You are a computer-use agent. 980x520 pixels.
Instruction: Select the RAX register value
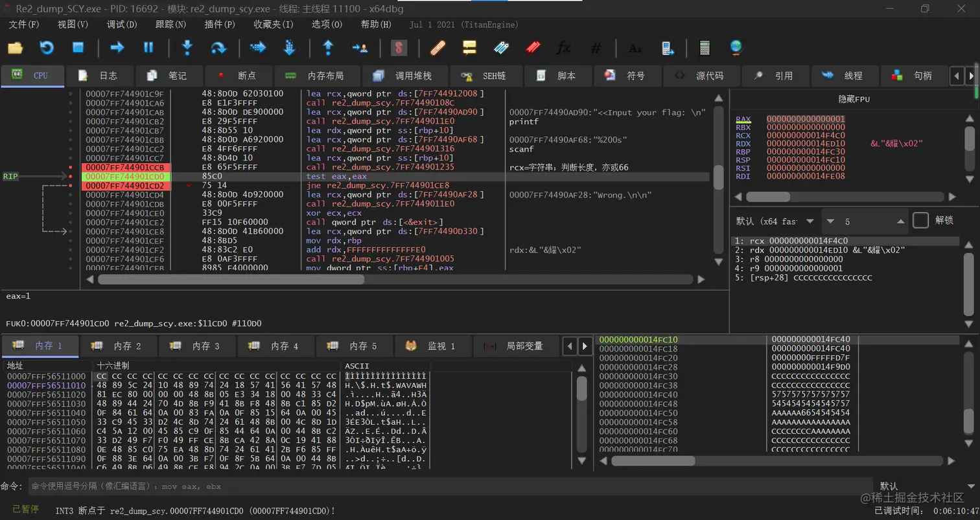click(806, 119)
